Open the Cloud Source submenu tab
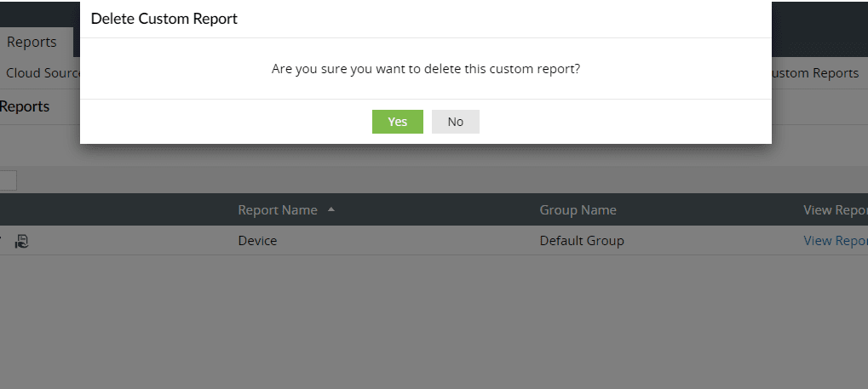This screenshot has height=389, width=868. [x=41, y=73]
